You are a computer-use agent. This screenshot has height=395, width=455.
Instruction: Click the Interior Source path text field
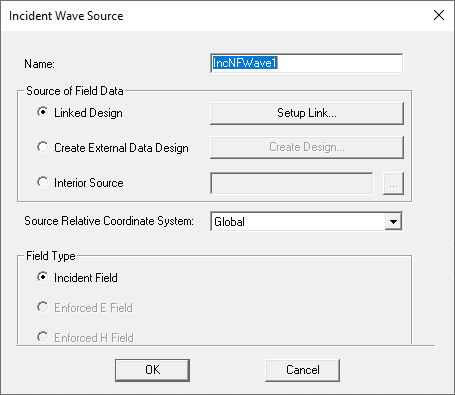pos(292,183)
